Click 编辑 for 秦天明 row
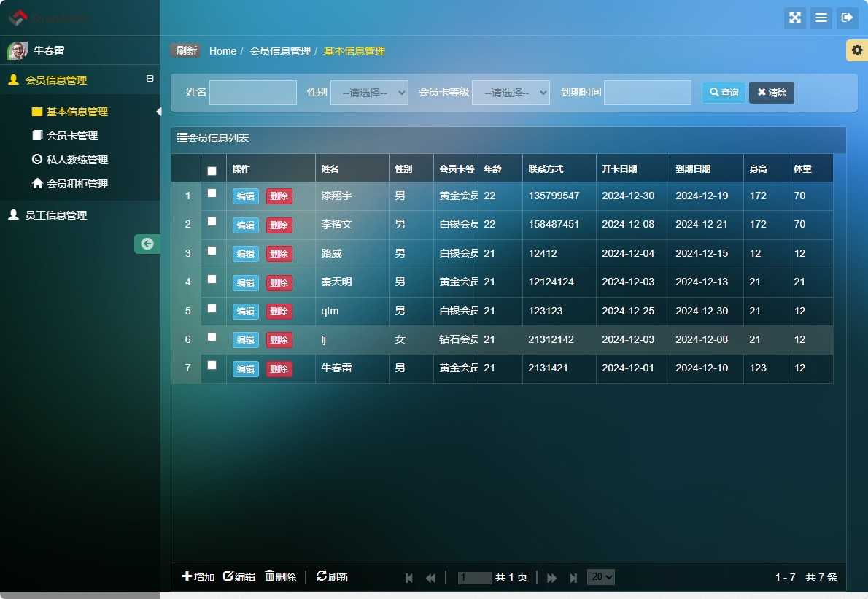868x599 pixels. pos(246,282)
